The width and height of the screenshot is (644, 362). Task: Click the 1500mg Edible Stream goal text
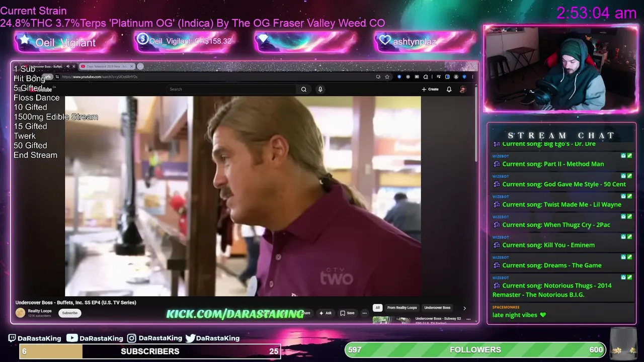(56, 117)
